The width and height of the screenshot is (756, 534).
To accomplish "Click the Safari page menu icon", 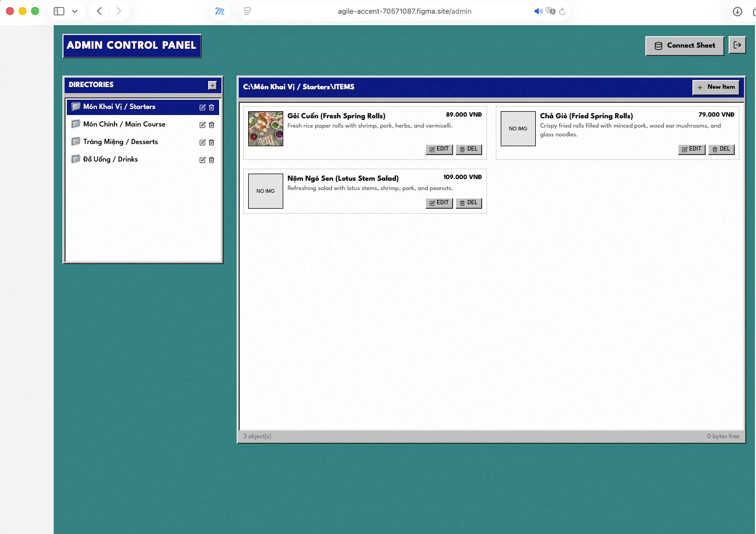I will click(248, 11).
